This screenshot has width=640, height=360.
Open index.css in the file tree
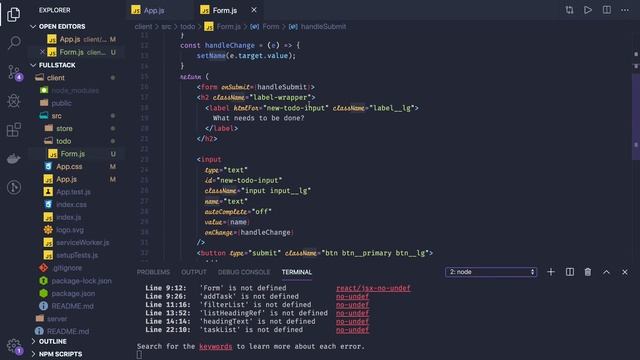71,204
